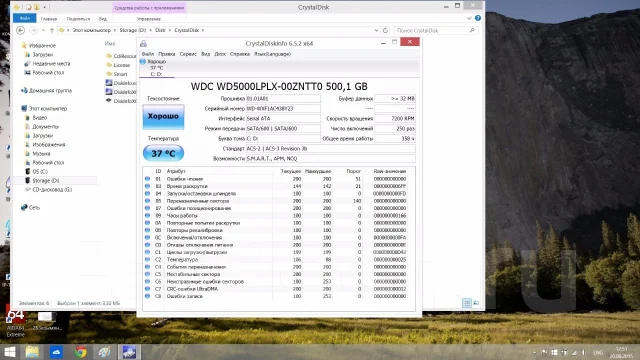Open the paint palette app on taskbar
Screen dimensions: 640x360
click(104, 352)
